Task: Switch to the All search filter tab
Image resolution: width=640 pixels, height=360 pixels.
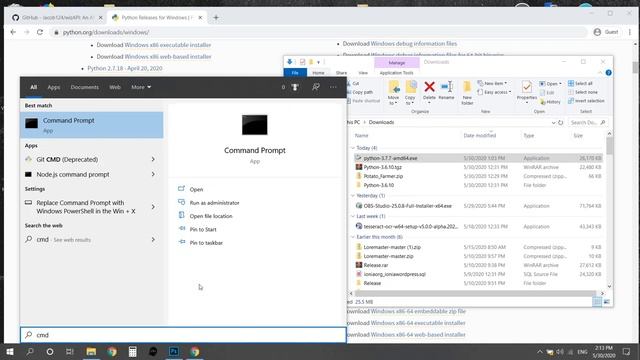Action: 33,87
